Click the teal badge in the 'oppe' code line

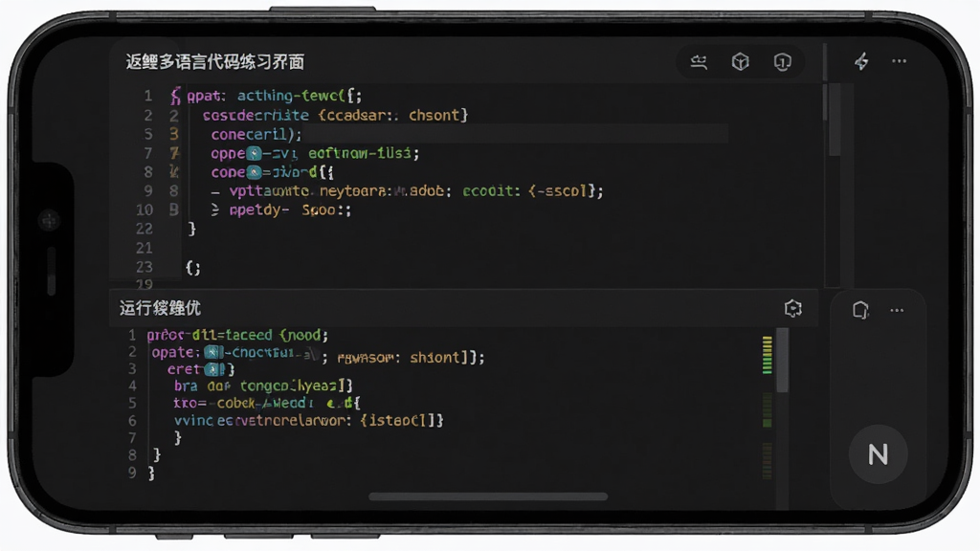(x=254, y=153)
